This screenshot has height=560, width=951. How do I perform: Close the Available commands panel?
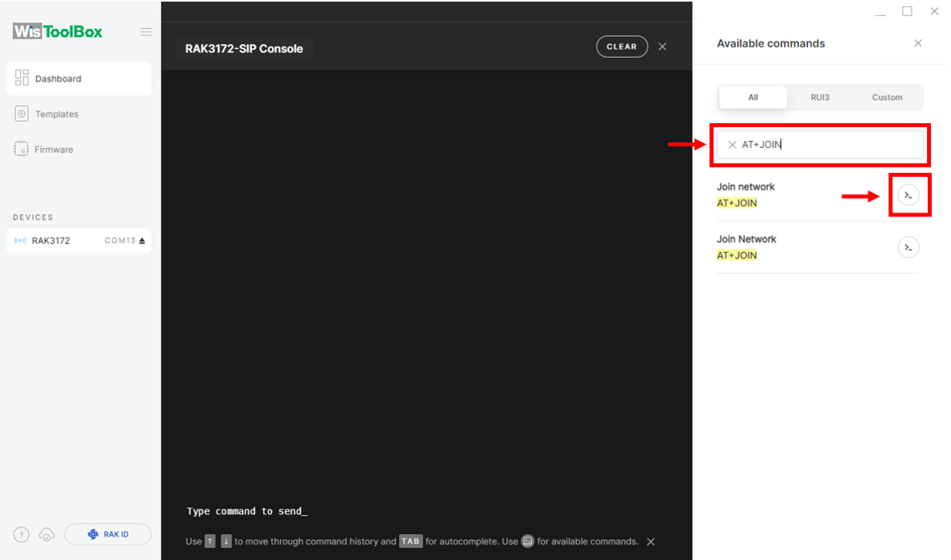click(918, 43)
